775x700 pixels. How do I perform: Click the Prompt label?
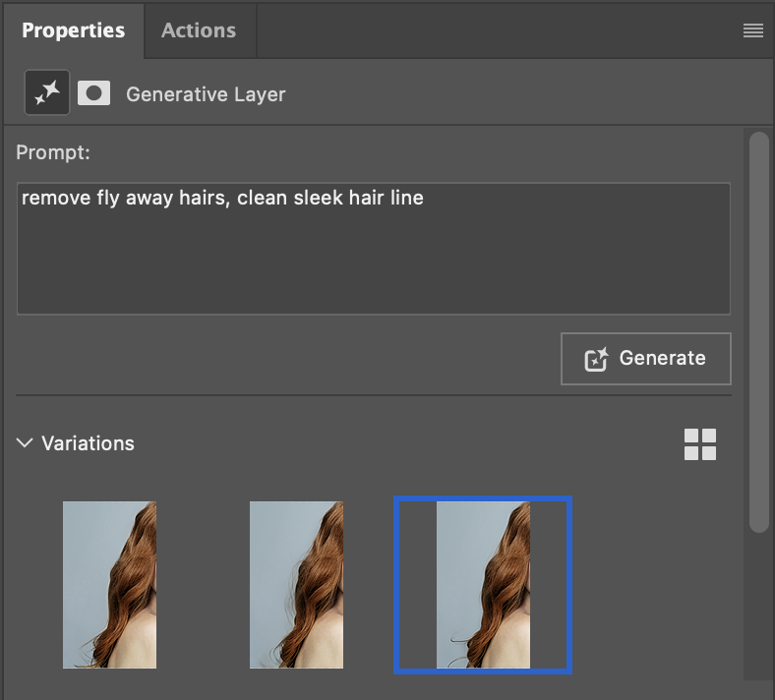coord(53,152)
